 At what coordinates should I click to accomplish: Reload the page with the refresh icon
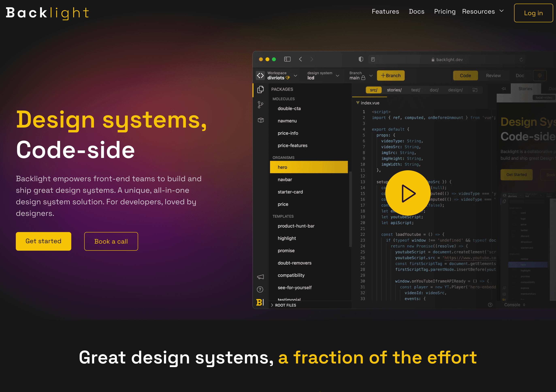521,60
